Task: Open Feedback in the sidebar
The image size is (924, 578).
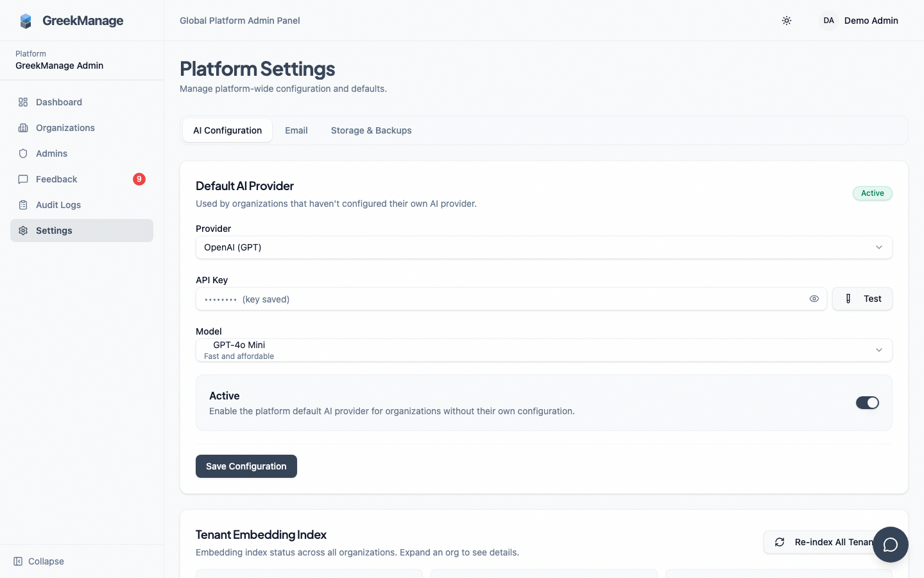Action: pyautogui.click(x=81, y=179)
